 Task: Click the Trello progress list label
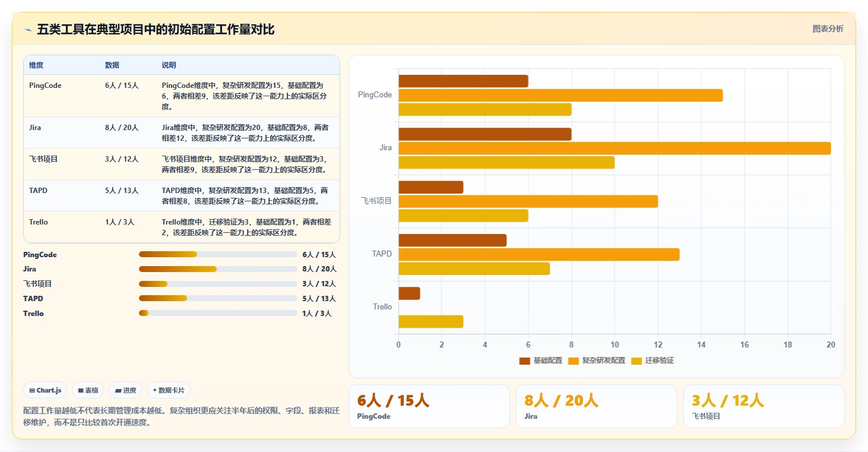point(33,314)
